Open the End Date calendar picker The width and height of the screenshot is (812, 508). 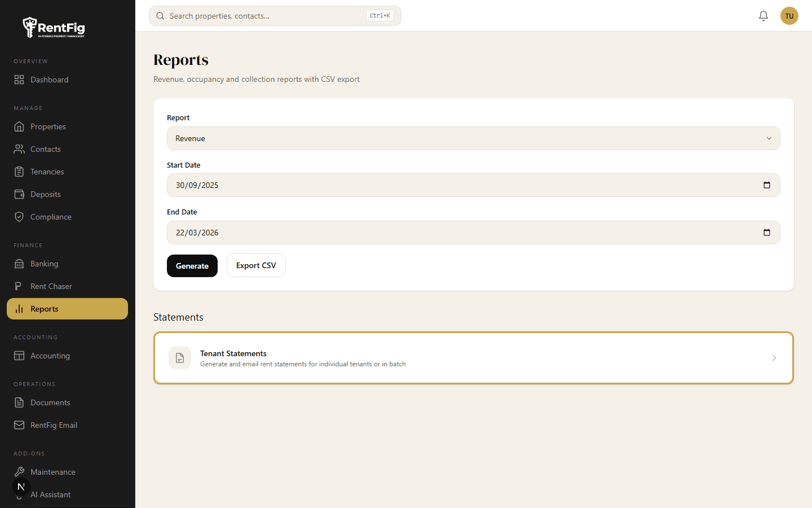tap(767, 232)
